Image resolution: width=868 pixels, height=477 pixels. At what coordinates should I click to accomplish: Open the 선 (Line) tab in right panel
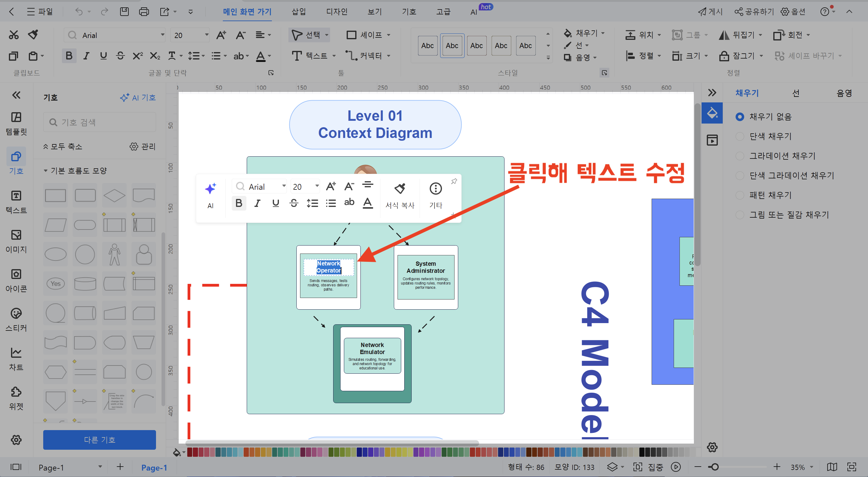tap(796, 93)
